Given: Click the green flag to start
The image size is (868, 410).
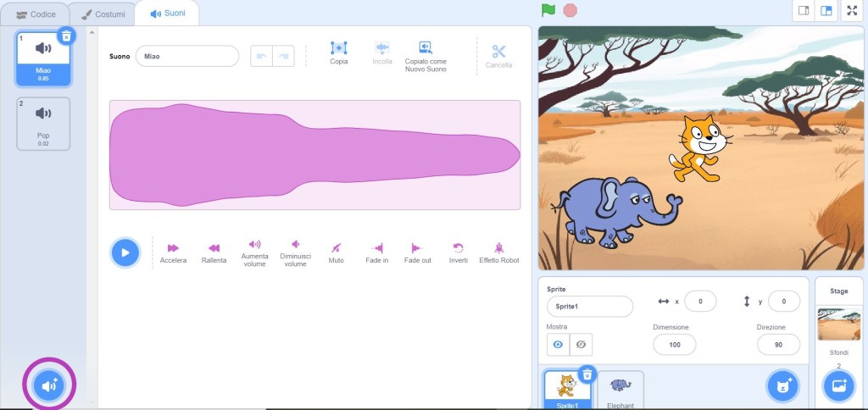Looking at the screenshot, I should [548, 10].
